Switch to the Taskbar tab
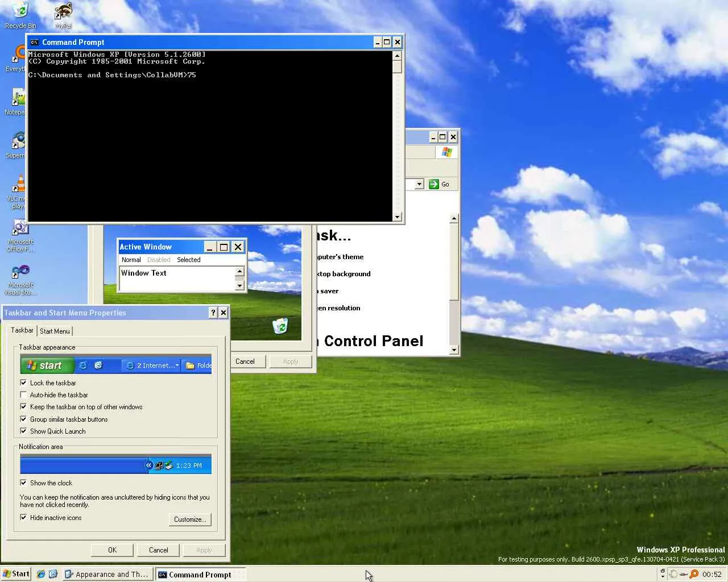 coord(22,330)
